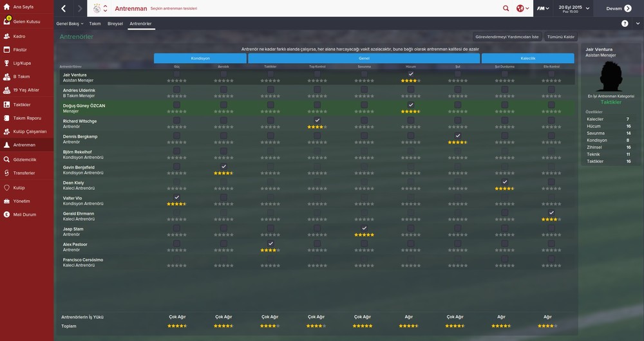Uncheck Dennis Bergkamp's Şut checkbox
Viewport: 644px width, 341px height.
[457, 136]
